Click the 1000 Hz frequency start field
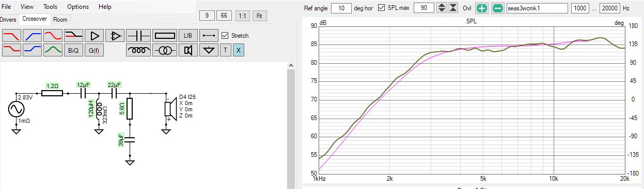The width and height of the screenshot is (644, 189). point(580,8)
